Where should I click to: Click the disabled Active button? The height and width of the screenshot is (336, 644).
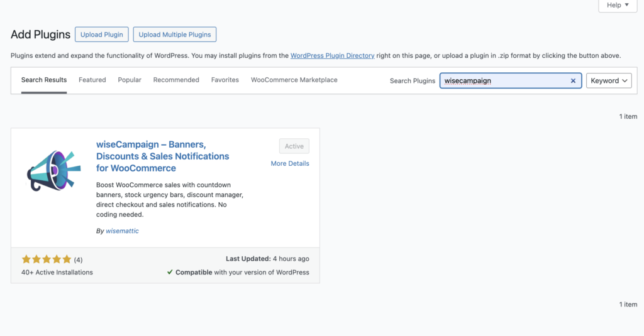tap(294, 146)
